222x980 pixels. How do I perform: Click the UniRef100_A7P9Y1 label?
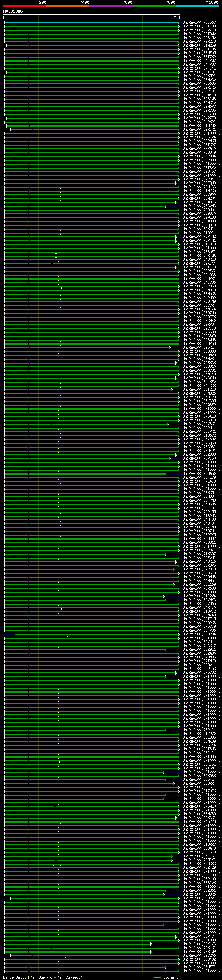click(199, 179)
